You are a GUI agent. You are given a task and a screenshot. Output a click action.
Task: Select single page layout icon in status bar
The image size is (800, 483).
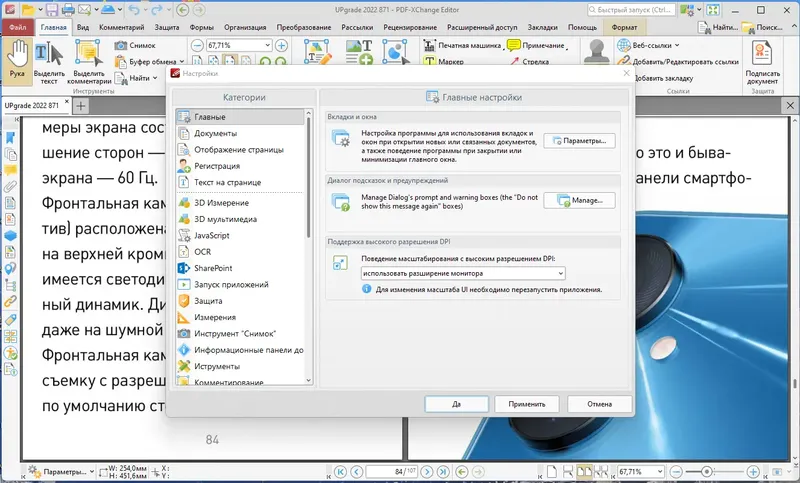[552, 472]
